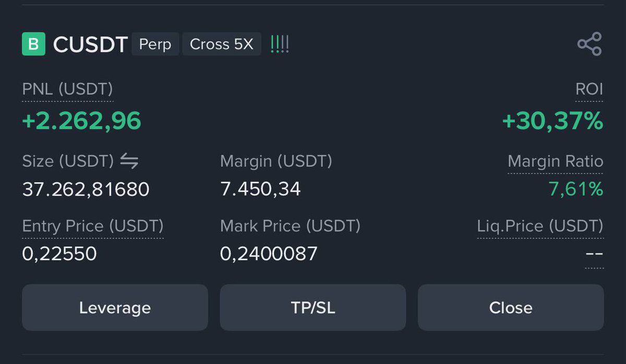Image resolution: width=626 pixels, height=364 pixels.
Task: Tap the Liq.Price (USDT) label
Action: (540, 227)
